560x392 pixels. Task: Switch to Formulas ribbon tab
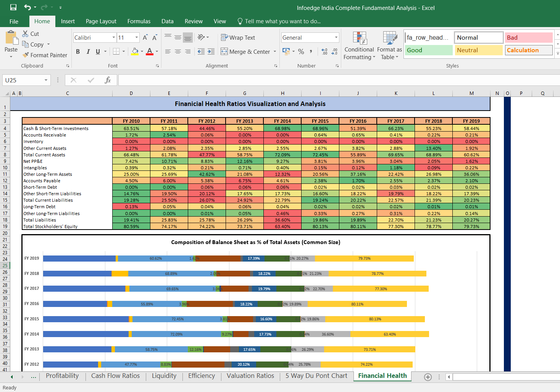coord(139,21)
